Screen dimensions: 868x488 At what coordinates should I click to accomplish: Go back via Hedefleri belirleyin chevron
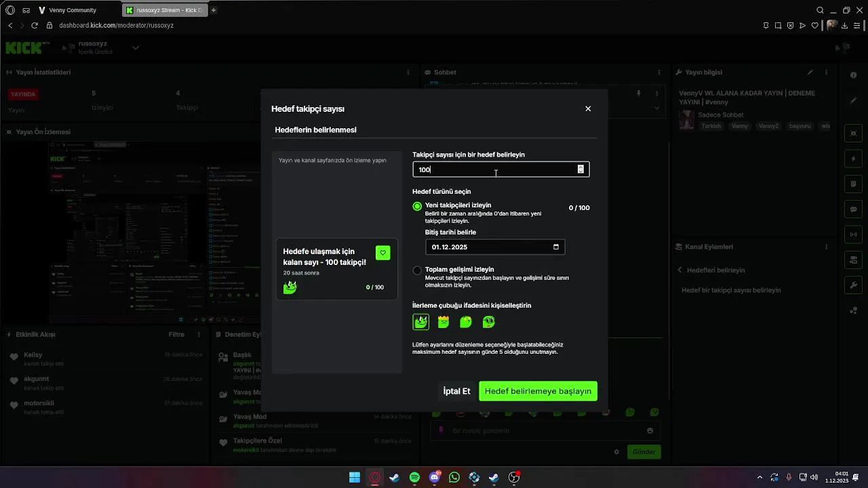click(680, 270)
